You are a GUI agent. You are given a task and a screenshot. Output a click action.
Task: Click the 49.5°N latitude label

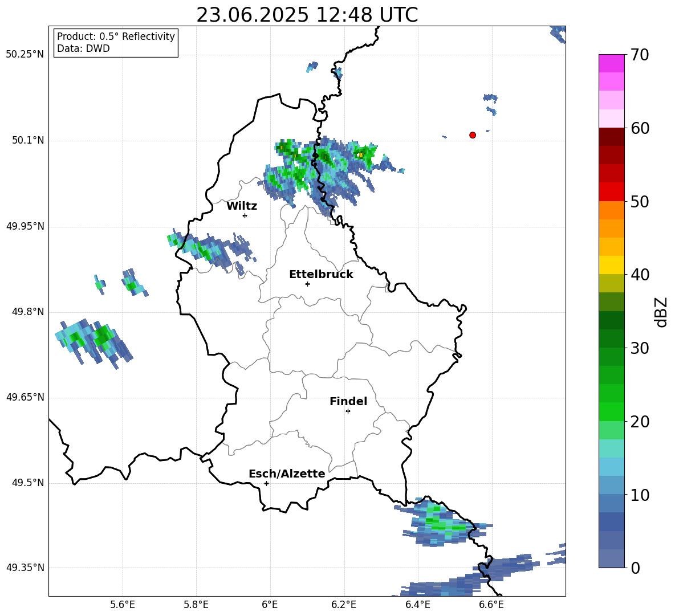tap(28, 483)
